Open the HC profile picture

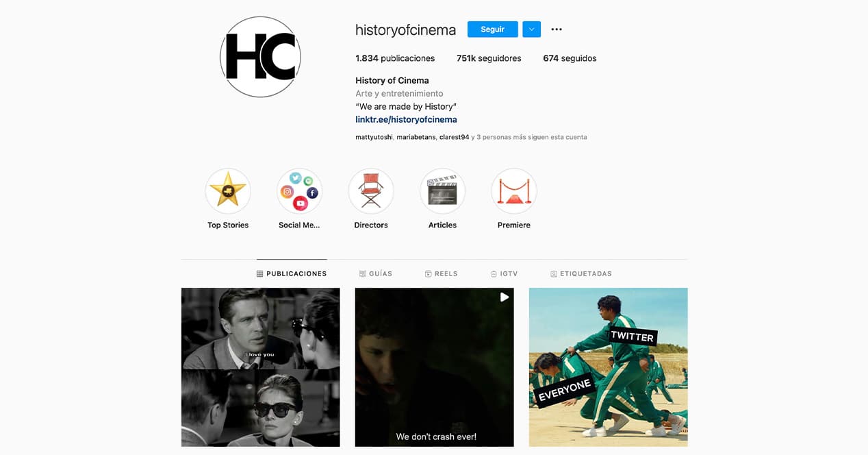(260, 57)
